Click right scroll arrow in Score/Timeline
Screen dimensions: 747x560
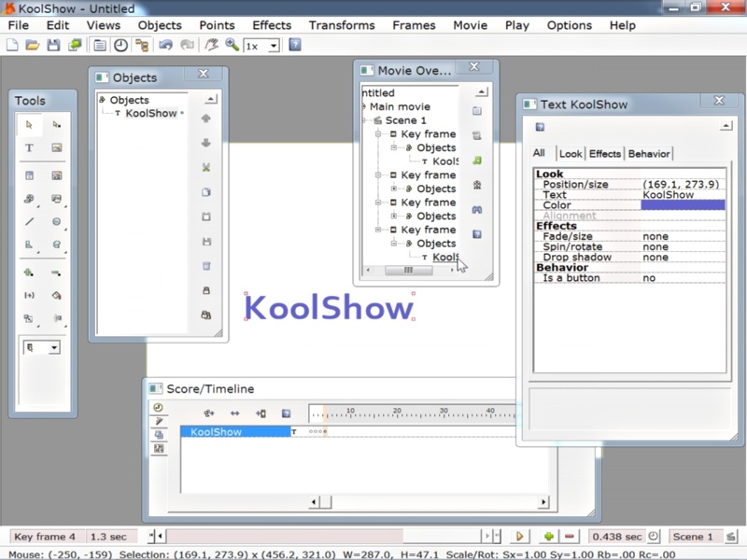point(543,502)
